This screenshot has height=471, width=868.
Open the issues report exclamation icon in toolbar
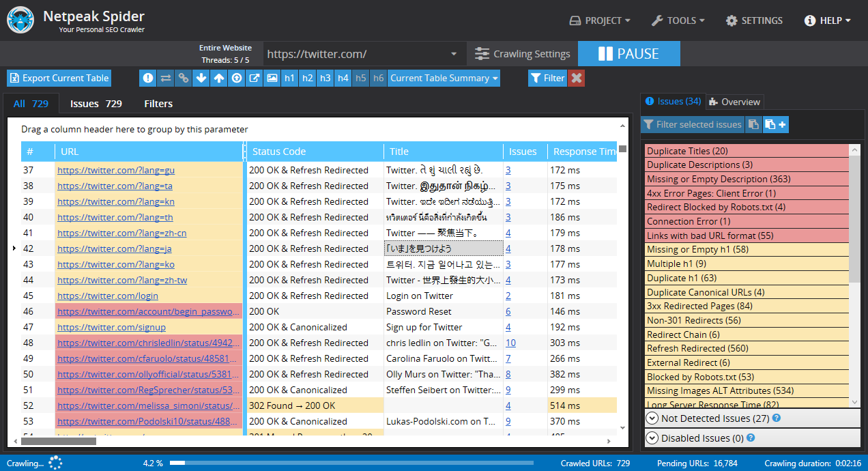[x=147, y=78]
